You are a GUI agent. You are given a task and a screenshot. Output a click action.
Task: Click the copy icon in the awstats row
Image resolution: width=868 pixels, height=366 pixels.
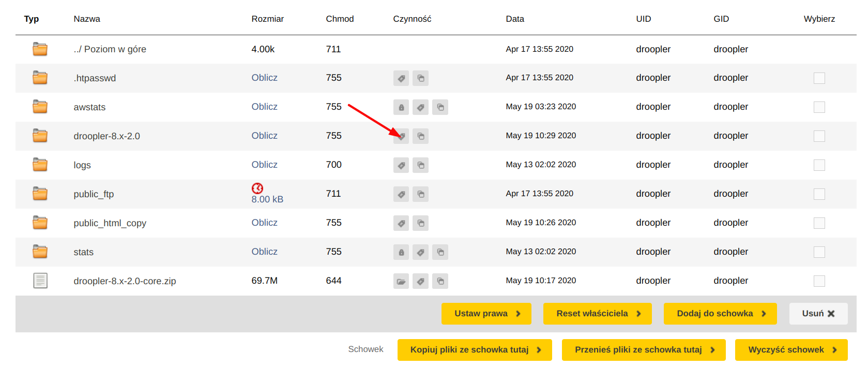coord(440,107)
